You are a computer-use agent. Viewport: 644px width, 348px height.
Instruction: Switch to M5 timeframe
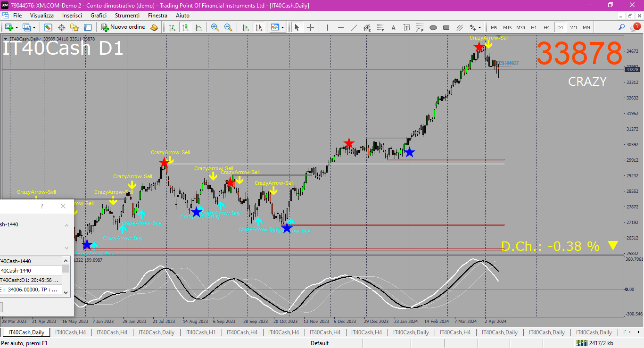[494, 27]
